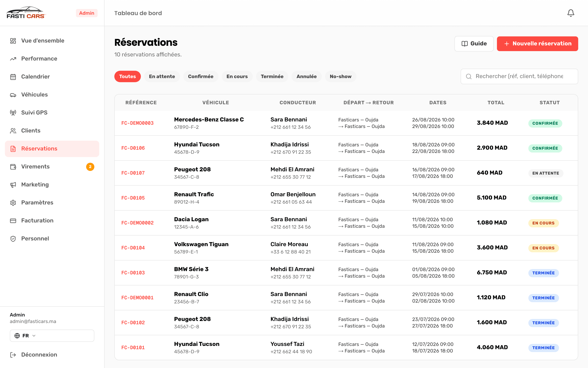Focus the Rechercher search field

coord(519,76)
